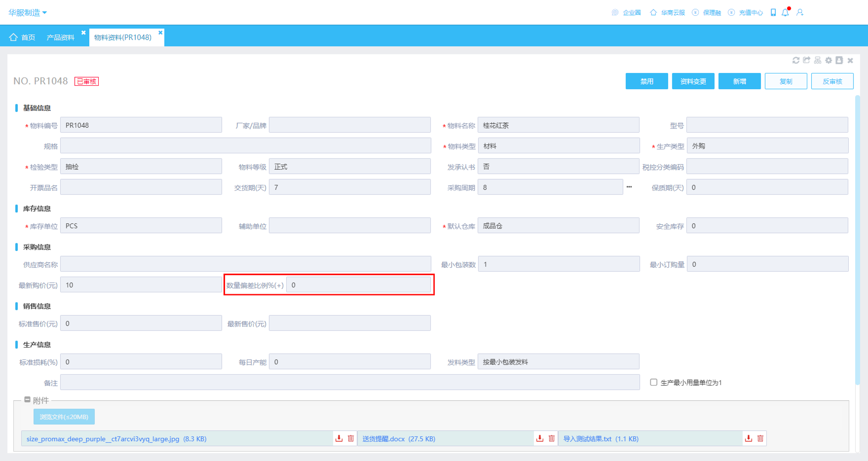The image size is (868, 461).
Task: Click the share/export icon in panel toolbar
Action: (x=806, y=61)
